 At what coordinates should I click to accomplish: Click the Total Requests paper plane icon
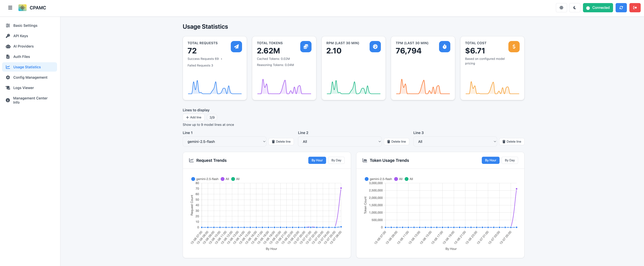point(236,47)
